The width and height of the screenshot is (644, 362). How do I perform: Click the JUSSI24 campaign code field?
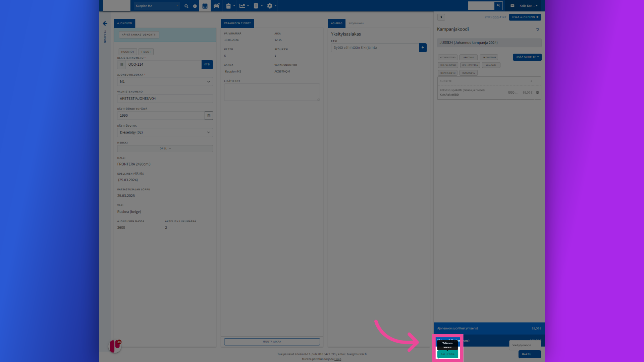point(489,43)
